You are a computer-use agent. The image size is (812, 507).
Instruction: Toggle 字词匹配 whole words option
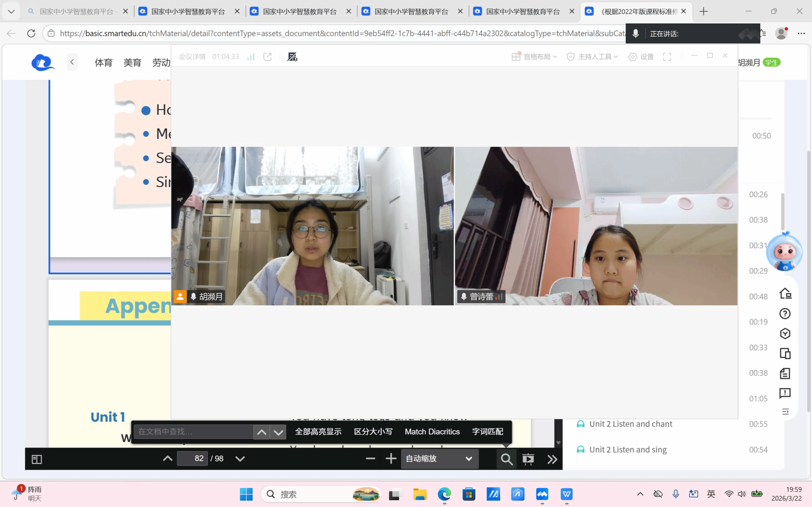pyautogui.click(x=488, y=432)
